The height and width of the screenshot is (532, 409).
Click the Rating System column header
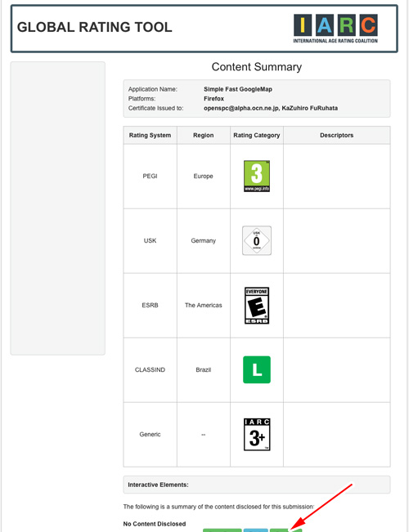[x=150, y=135]
